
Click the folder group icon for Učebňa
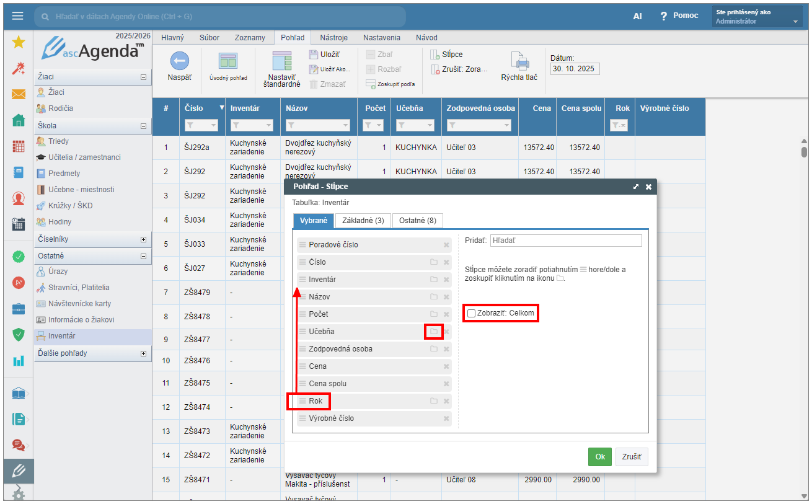[x=434, y=332]
